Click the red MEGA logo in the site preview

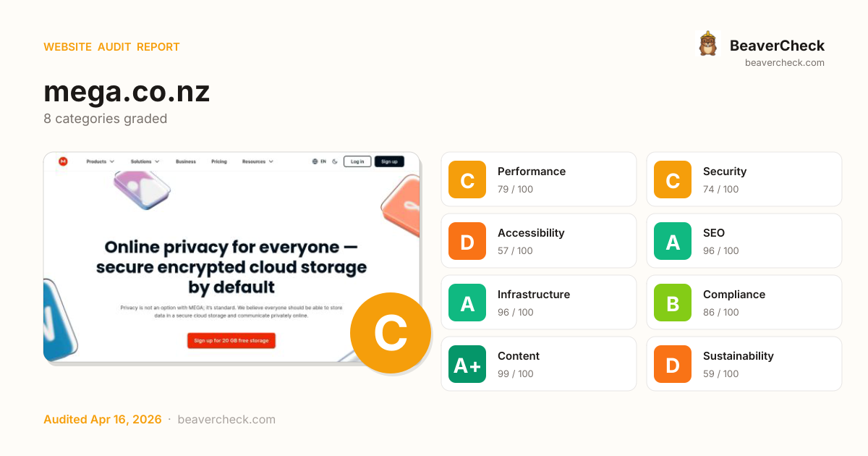click(63, 161)
